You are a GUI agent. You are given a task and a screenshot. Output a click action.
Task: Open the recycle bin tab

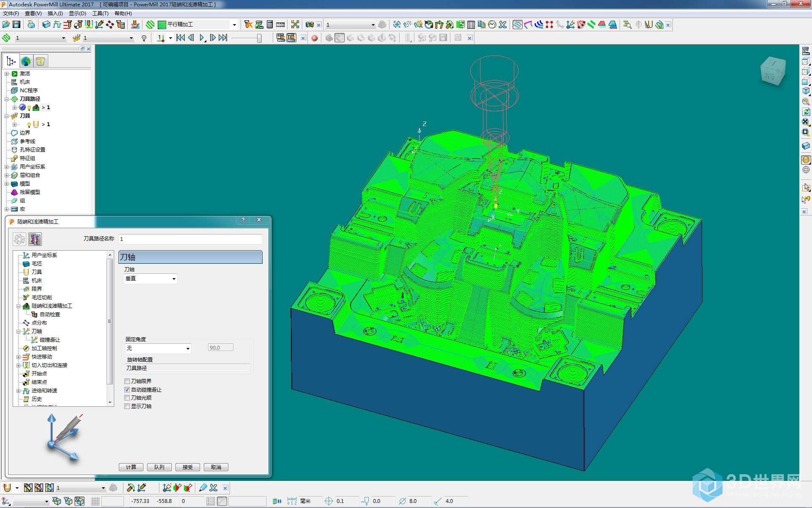click(40, 61)
